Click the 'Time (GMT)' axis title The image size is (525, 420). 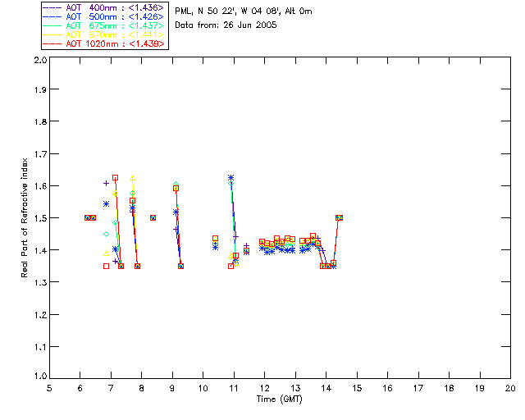[x=279, y=399]
